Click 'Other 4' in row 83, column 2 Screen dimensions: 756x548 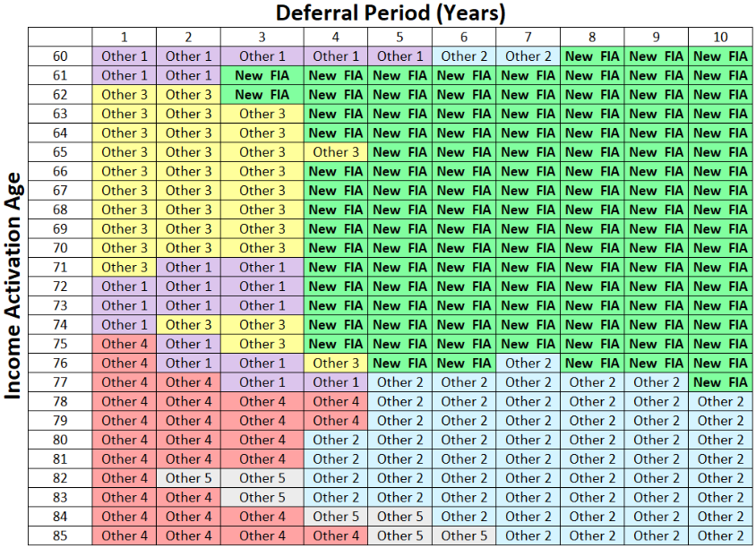pos(188,497)
